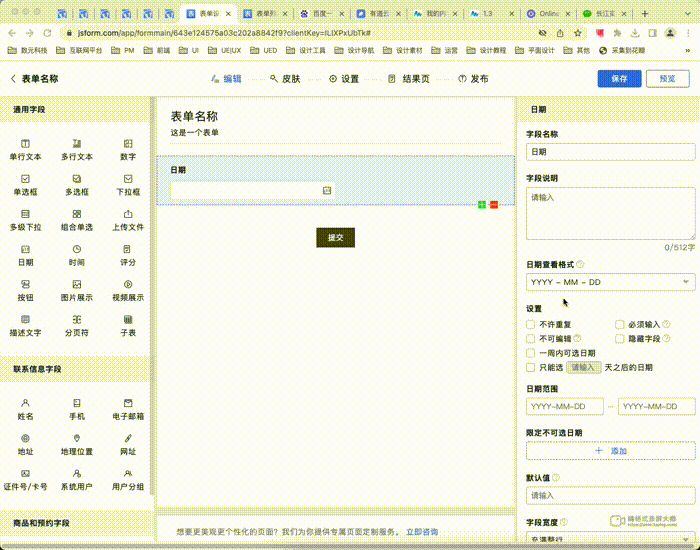700x550 pixels.
Task: Click the 默认值 default value input
Action: [x=610, y=495]
